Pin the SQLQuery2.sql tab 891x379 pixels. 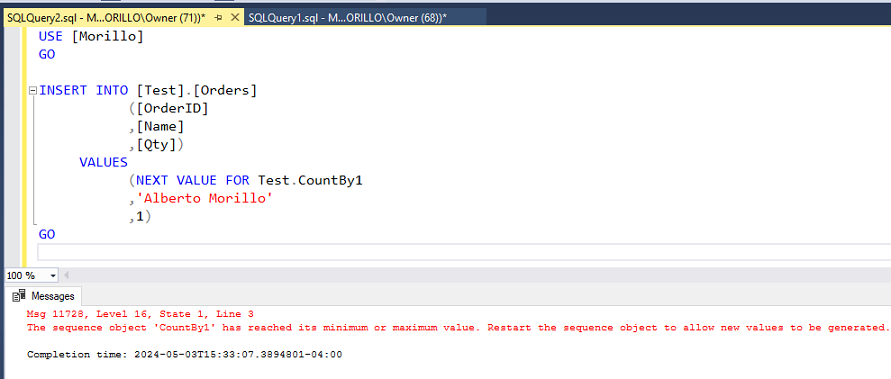[x=218, y=18]
